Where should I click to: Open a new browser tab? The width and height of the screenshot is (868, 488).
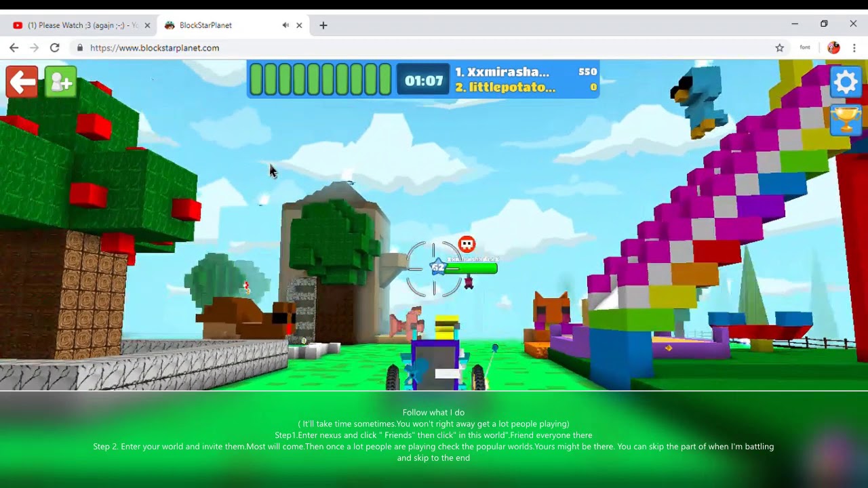pyautogui.click(x=323, y=25)
